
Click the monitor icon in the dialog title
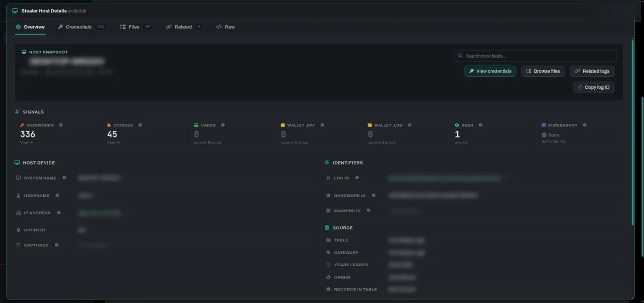point(15,11)
